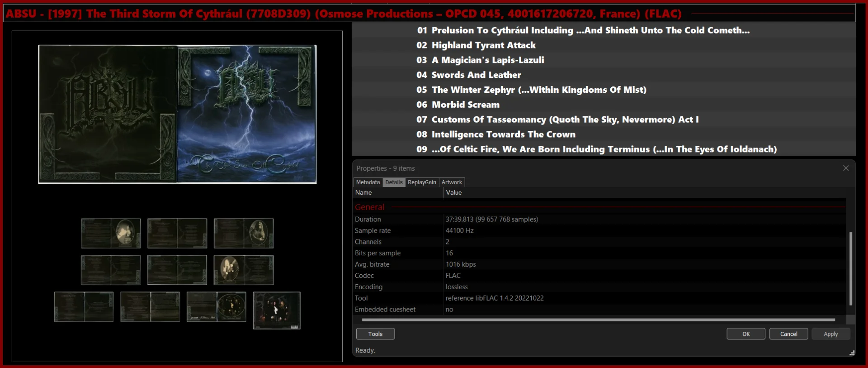Select the large album cover artwork
This screenshot has width=868, height=368.
[177, 114]
